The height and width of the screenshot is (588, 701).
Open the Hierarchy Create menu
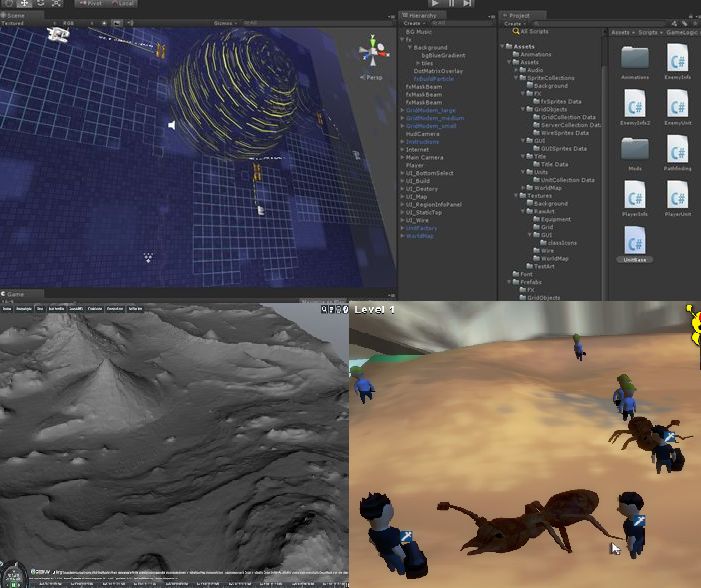pos(414,23)
